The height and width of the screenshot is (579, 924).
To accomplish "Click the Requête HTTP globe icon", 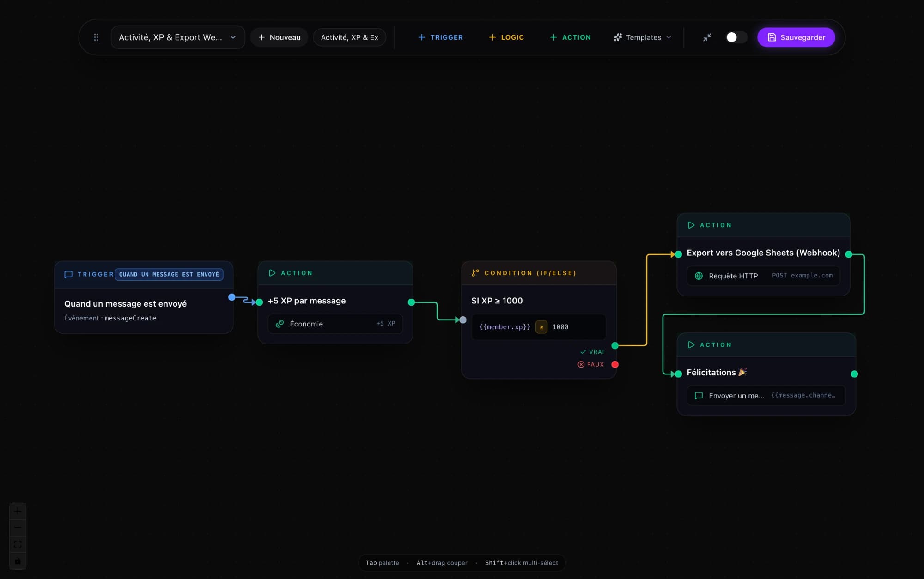I will tap(699, 276).
